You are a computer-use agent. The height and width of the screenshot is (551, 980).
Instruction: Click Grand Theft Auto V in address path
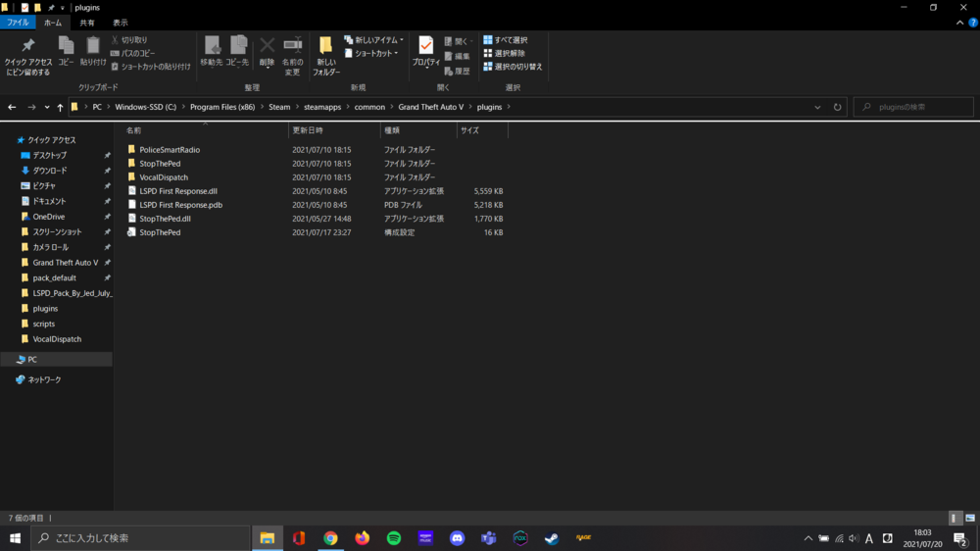click(430, 107)
